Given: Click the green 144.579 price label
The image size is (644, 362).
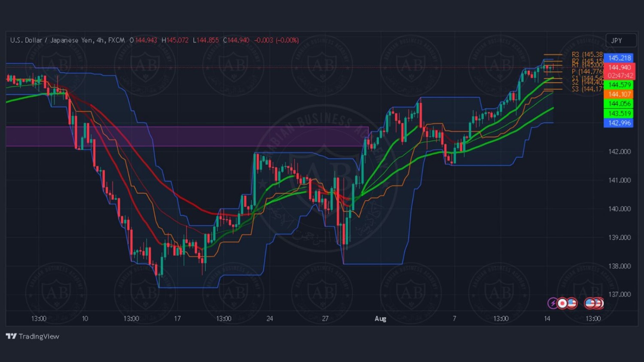Looking at the screenshot, I should (x=619, y=85).
